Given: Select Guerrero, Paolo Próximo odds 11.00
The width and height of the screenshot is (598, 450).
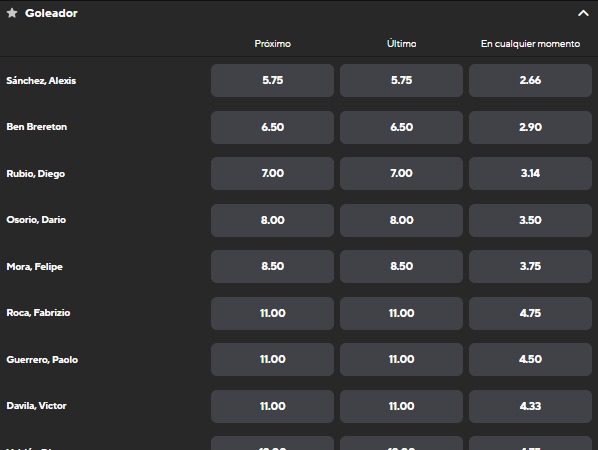Looking at the screenshot, I should coord(272,360).
